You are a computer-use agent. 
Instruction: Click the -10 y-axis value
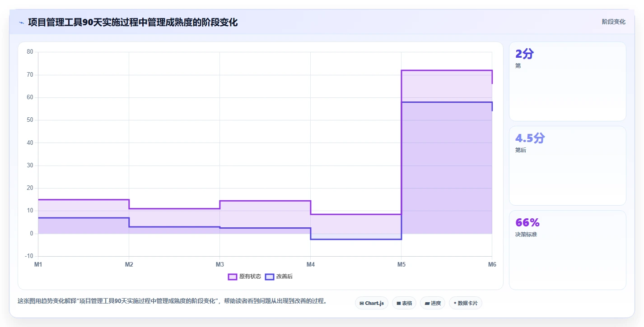[29, 256]
